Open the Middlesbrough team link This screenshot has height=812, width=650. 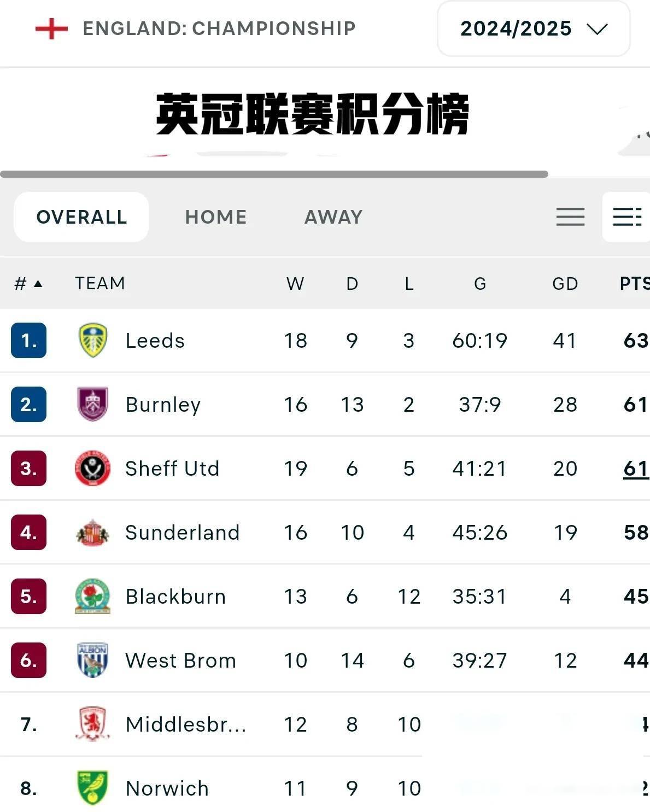coord(185,724)
